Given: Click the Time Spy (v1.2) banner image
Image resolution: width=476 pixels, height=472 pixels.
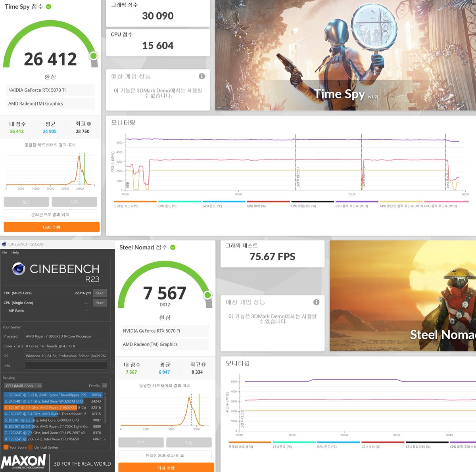Looking at the screenshot, I should pos(345,55).
